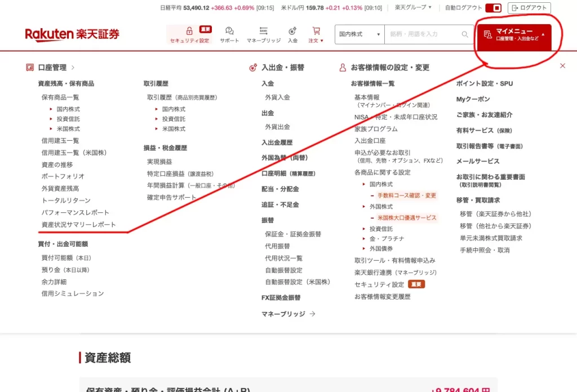Collapse the マイメニュー menu button
This screenshot has height=392, width=577.
(x=513, y=34)
